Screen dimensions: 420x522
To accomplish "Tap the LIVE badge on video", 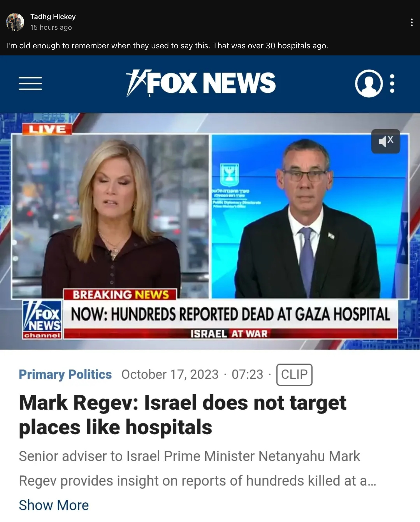I will point(47,129).
